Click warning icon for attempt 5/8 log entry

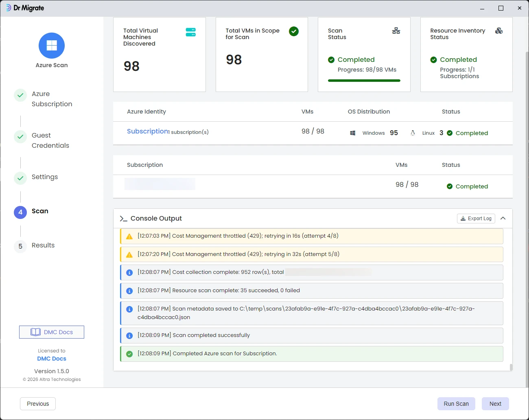tap(129, 255)
